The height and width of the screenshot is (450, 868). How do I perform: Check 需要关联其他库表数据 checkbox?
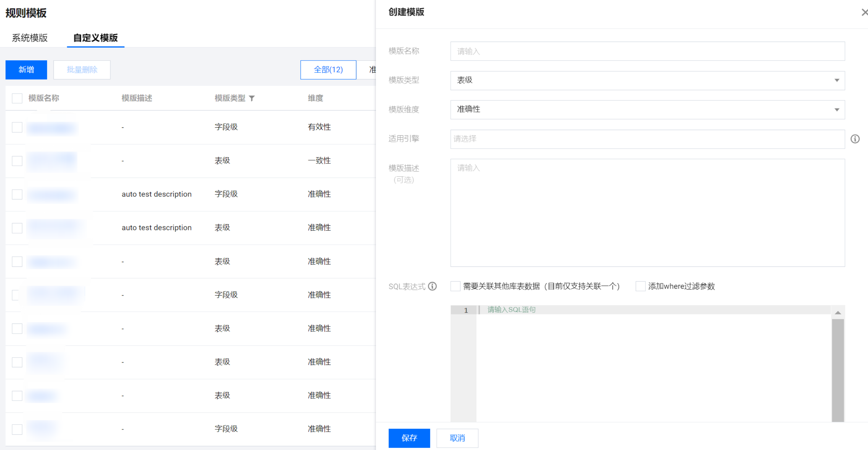455,286
